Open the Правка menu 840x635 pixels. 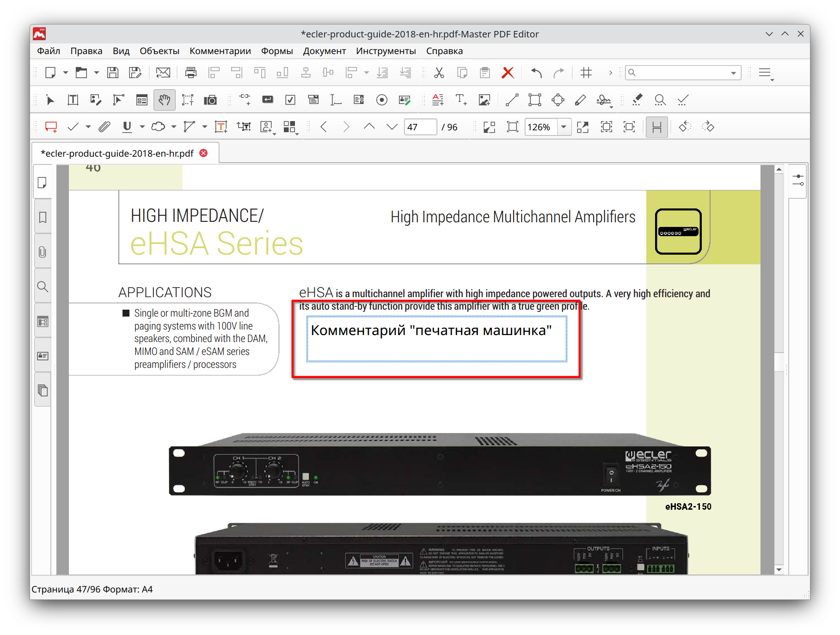coord(86,51)
